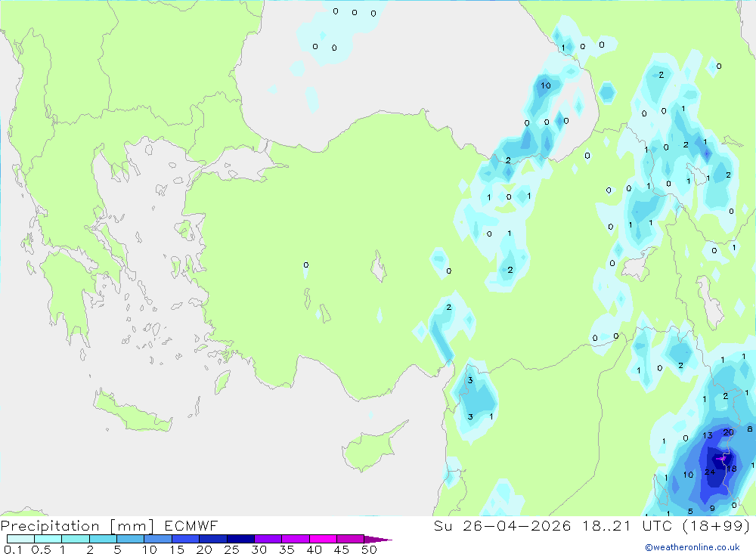The width and height of the screenshot is (756, 554).
Task: Click the 10–15 mm blue legend swatch
Action: pyautogui.click(x=158, y=539)
